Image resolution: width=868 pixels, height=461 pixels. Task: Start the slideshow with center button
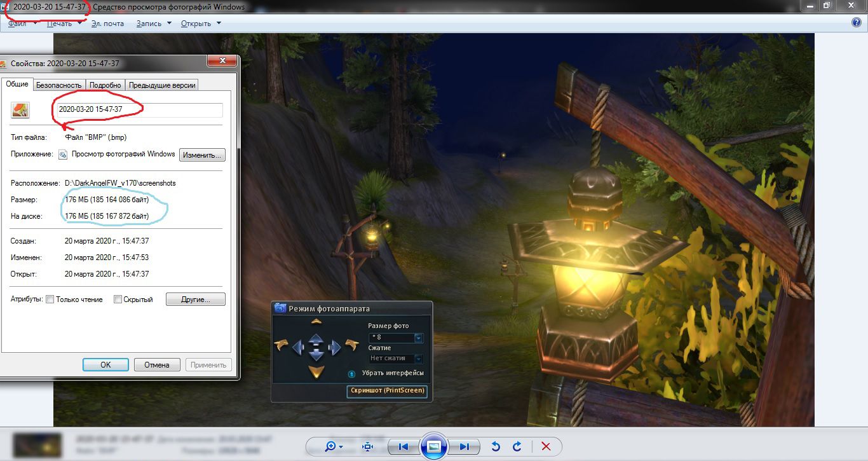pyautogui.click(x=434, y=446)
